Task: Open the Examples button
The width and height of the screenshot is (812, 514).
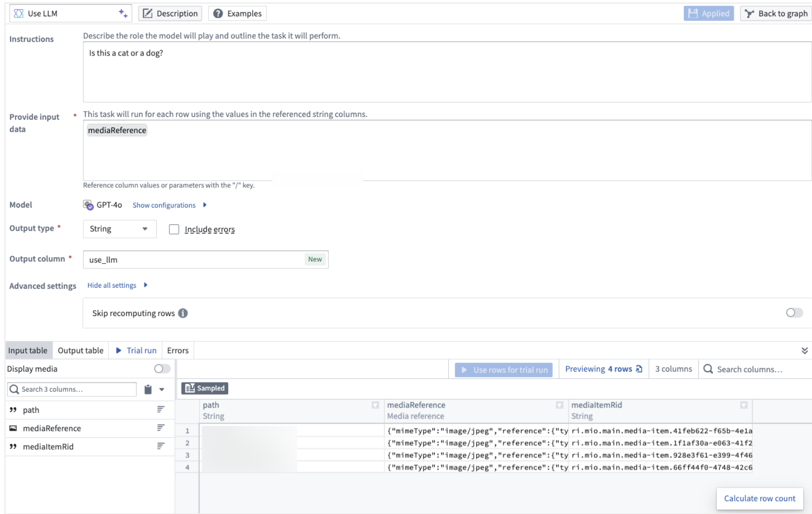Action: click(237, 13)
